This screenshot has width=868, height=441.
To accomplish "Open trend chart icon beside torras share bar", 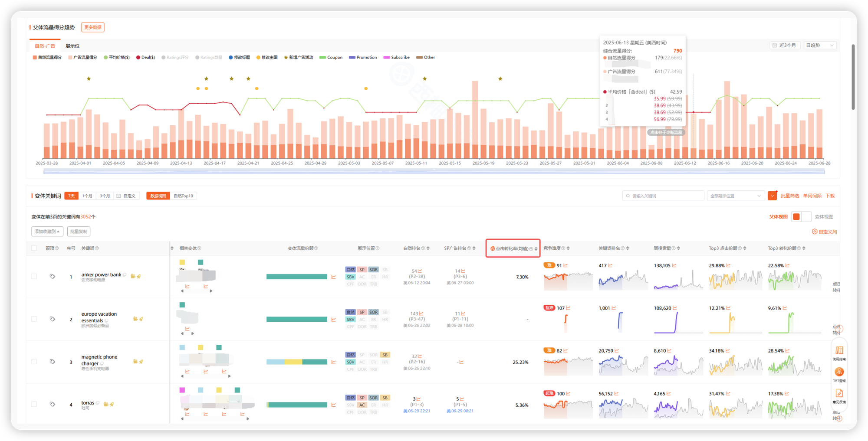I will coord(333,405).
